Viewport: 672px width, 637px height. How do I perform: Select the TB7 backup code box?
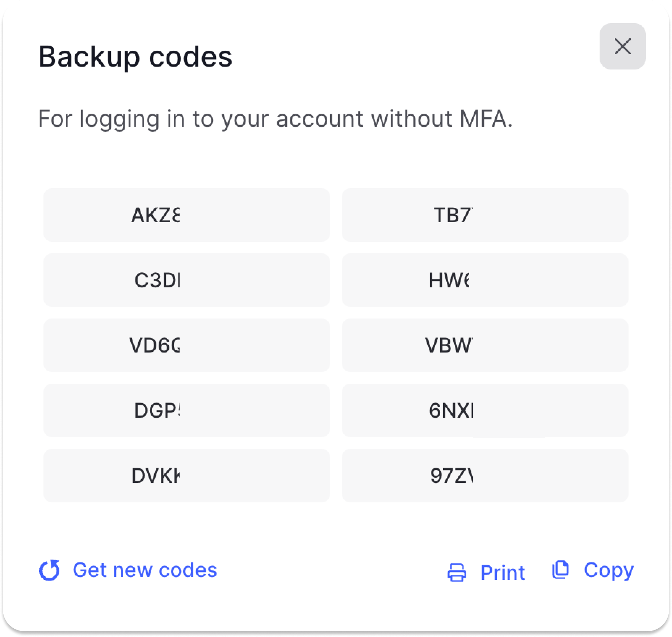coord(485,215)
